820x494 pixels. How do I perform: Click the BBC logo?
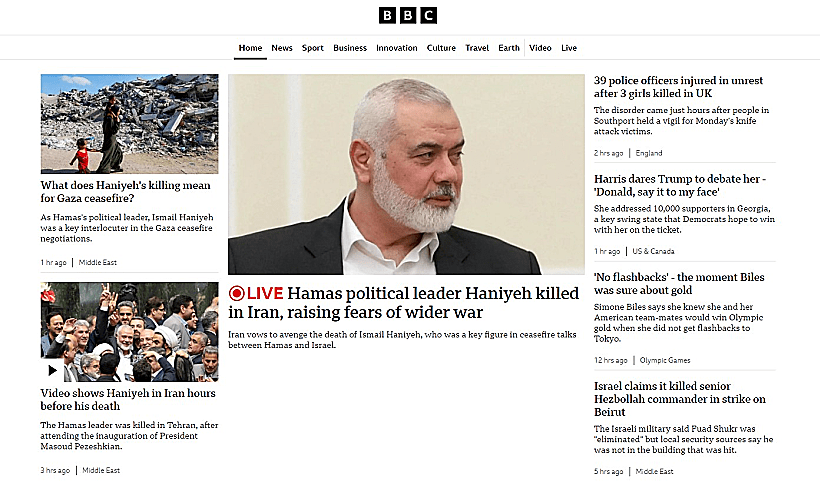coord(408,15)
